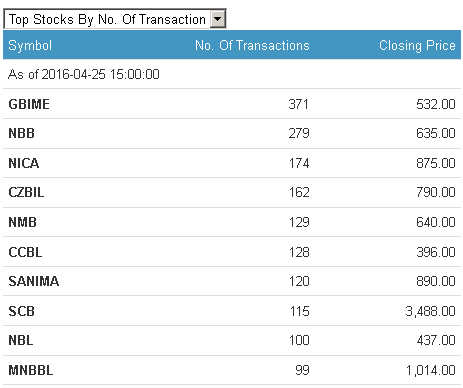Click the SCB closing price 3,488.00
The width and height of the screenshot is (463, 388).
[430, 311]
